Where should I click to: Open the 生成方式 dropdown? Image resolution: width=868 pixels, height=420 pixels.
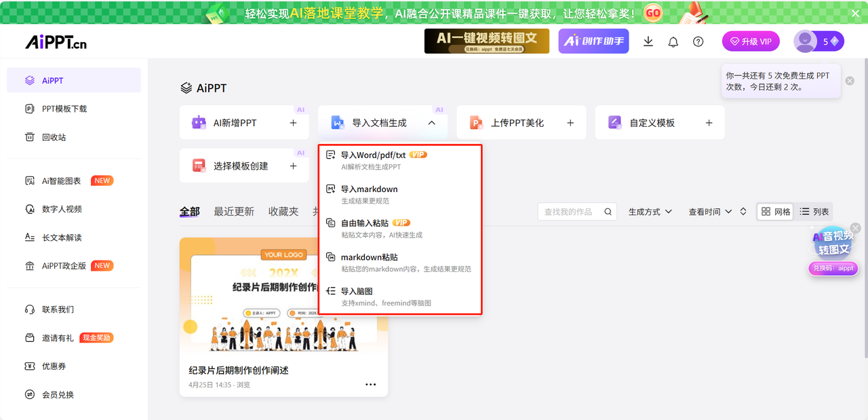click(x=650, y=212)
